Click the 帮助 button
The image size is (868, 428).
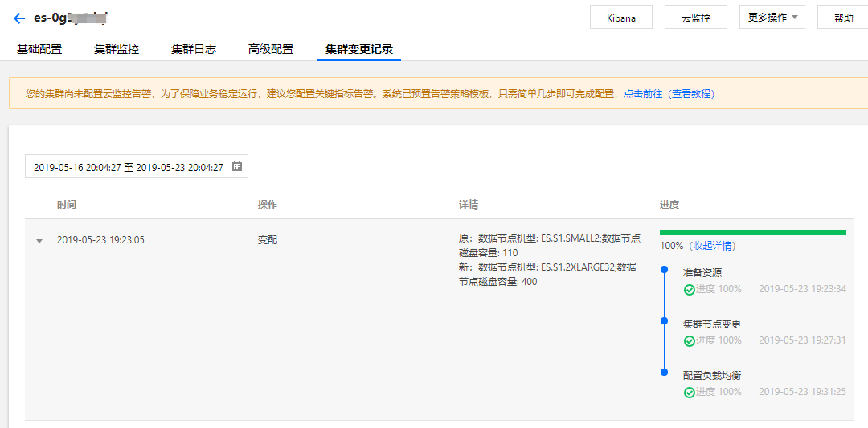(x=843, y=17)
